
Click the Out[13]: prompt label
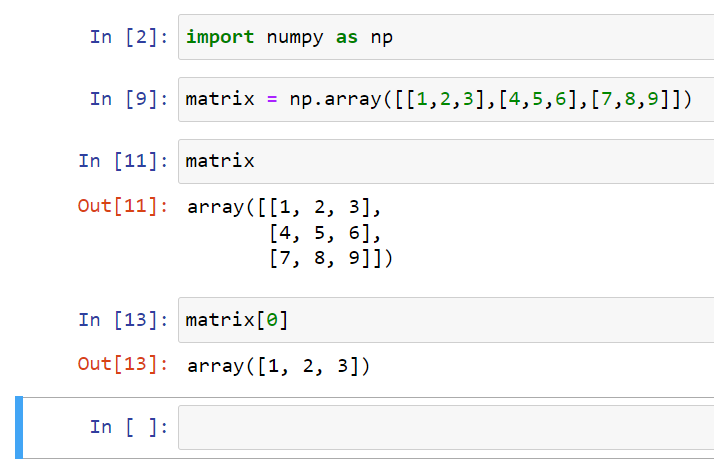[x=123, y=364]
